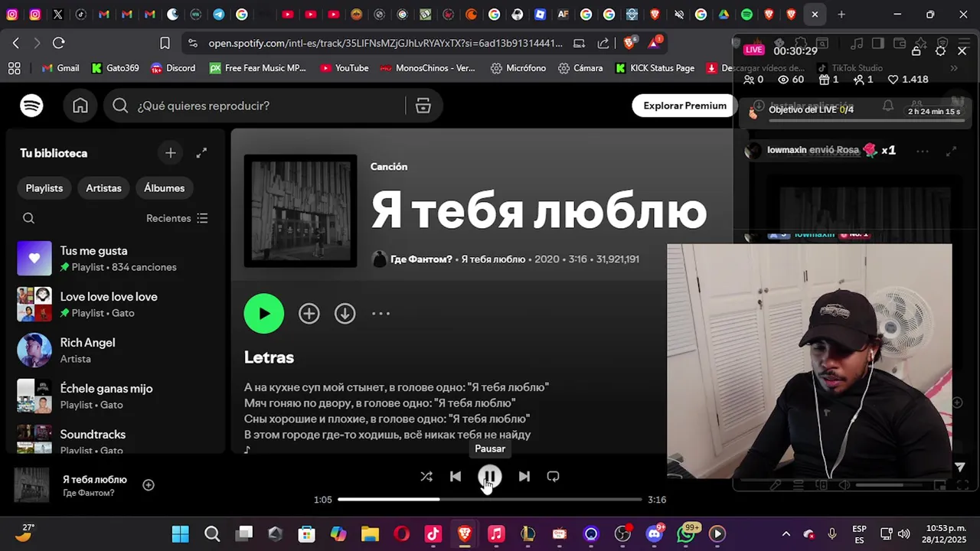Open the Gmail bookmark
This screenshot has height=551, width=980.
[x=60, y=68]
